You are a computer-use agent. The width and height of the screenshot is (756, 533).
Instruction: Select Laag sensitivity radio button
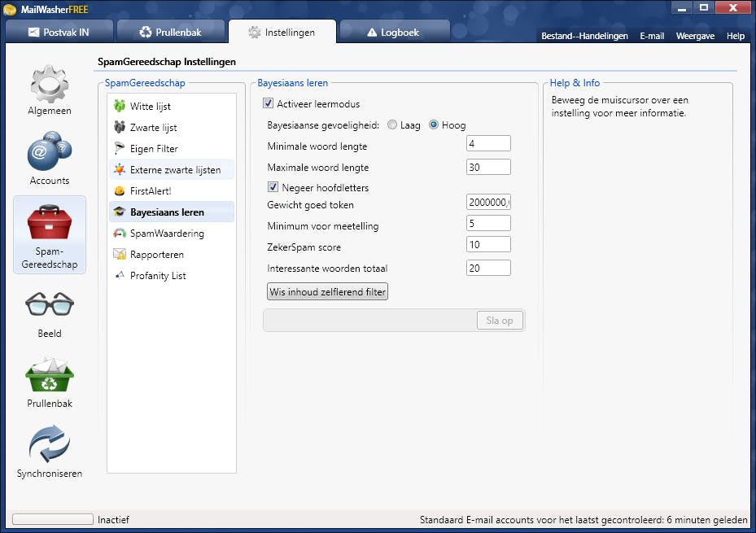(x=392, y=125)
